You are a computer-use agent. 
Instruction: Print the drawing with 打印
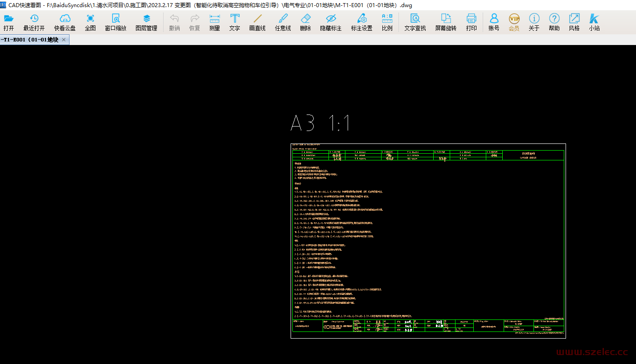(472, 22)
